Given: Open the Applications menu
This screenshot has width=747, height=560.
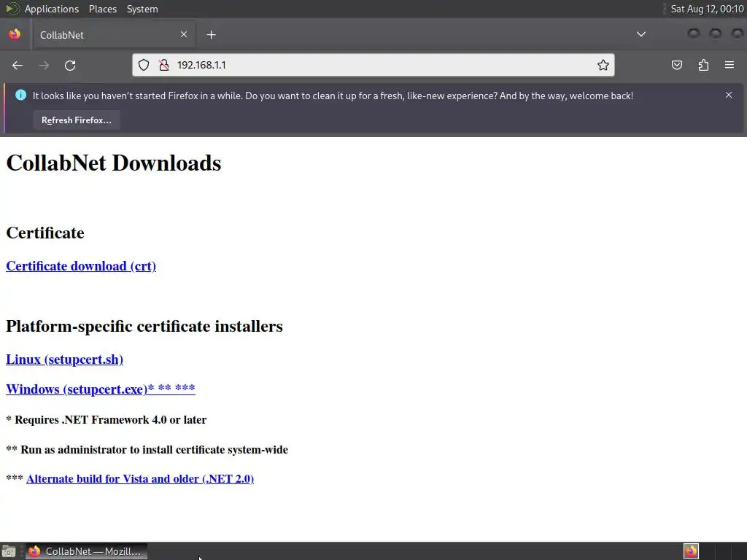Looking at the screenshot, I should click(52, 9).
